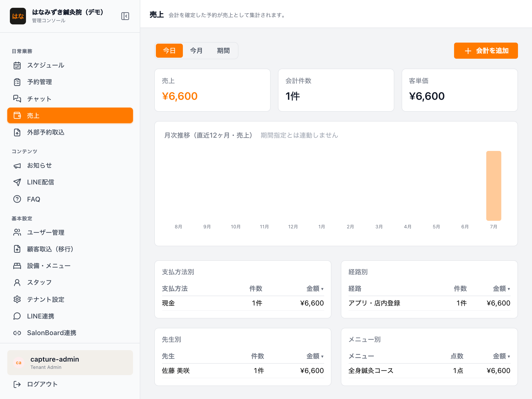532x399 pixels.
Task: Click the 先生 column header
Action: pyautogui.click(x=168, y=356)
